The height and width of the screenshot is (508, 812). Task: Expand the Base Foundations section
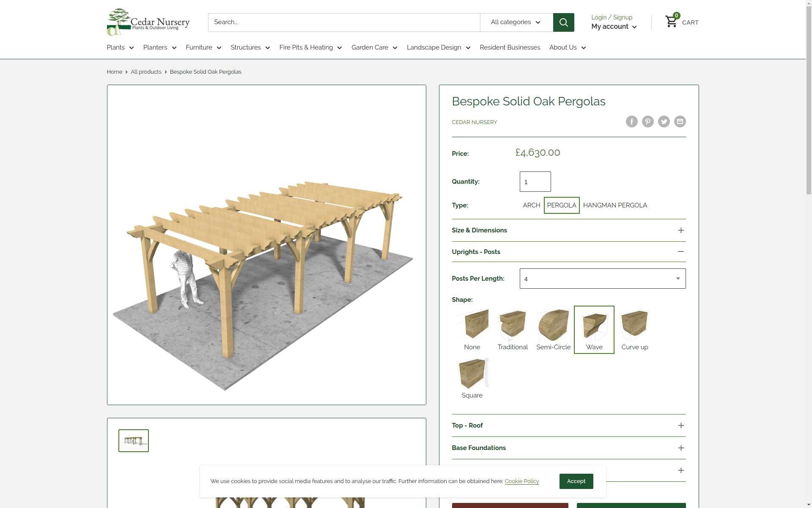(x=568, y=448)
